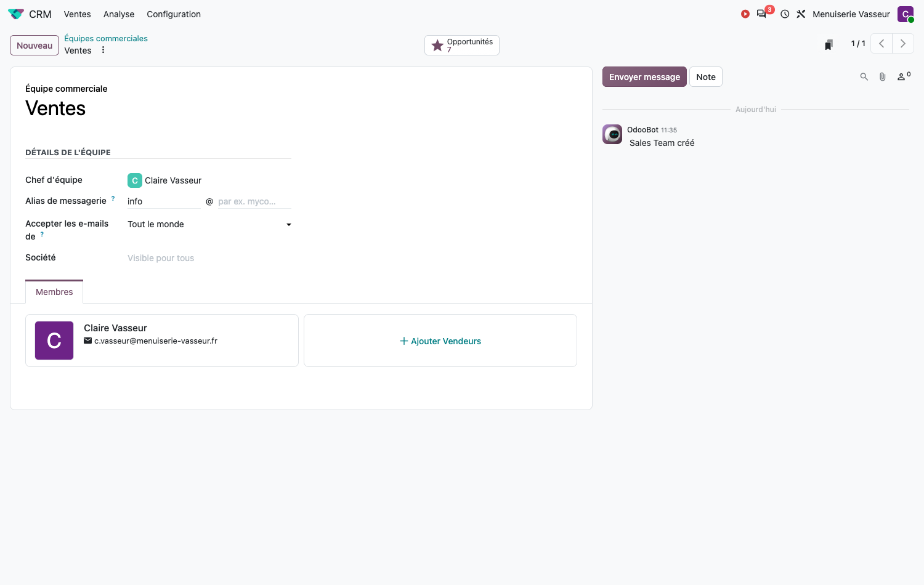Viewport: 924px width, 585px height.
Task: Click the Nouveau button
Action: (x=34, y=46)
